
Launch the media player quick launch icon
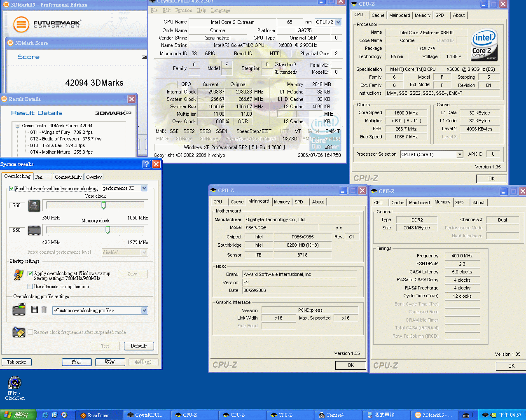coord(64,415)
